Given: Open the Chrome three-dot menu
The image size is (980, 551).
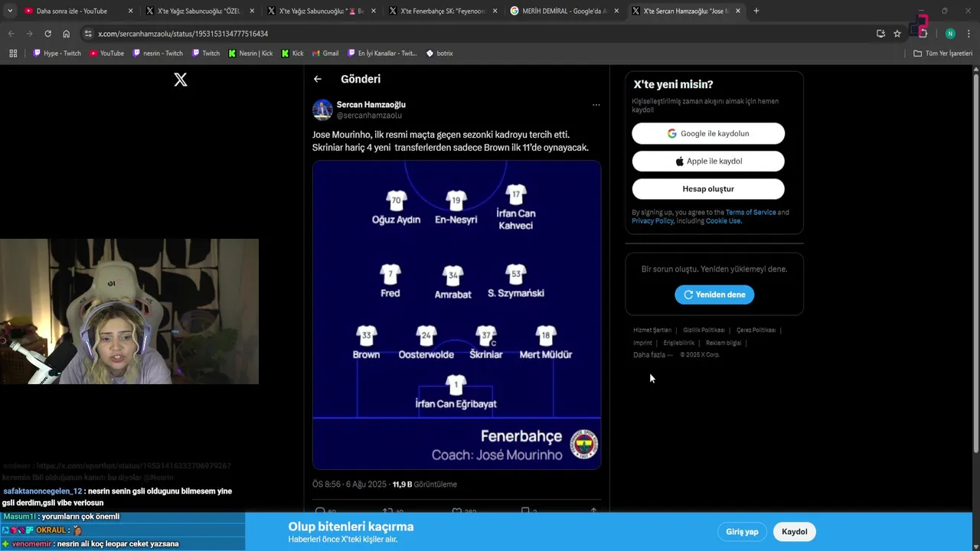Looking at the screenshot, I should tap(969, 34).
